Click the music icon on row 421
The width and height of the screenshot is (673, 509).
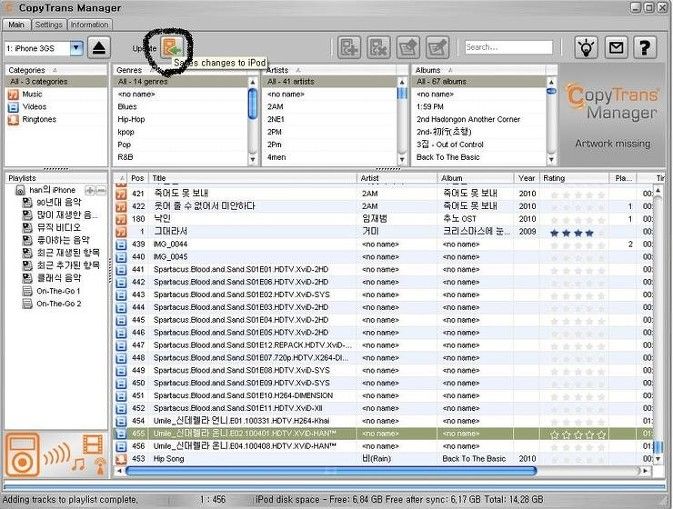(x=121, y=194)
